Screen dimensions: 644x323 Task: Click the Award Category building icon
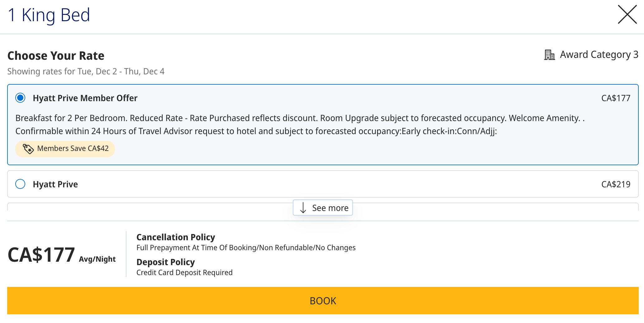(549, 55)
